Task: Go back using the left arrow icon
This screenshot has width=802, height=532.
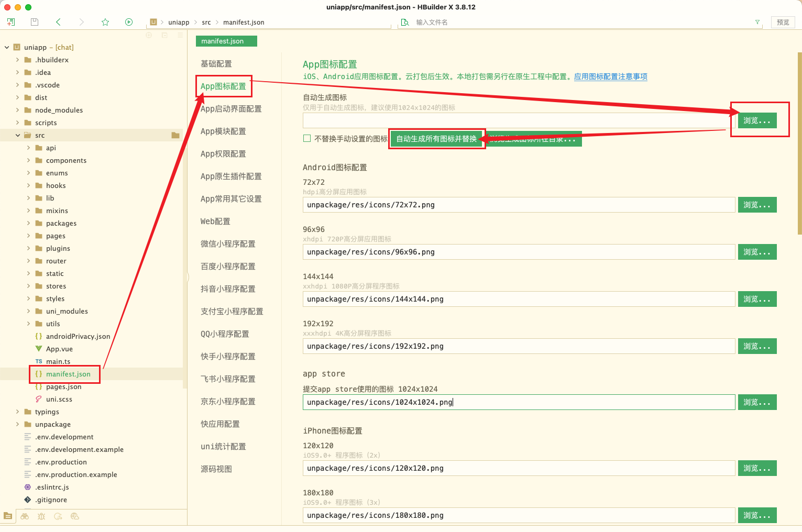Action: coord(58,22)
